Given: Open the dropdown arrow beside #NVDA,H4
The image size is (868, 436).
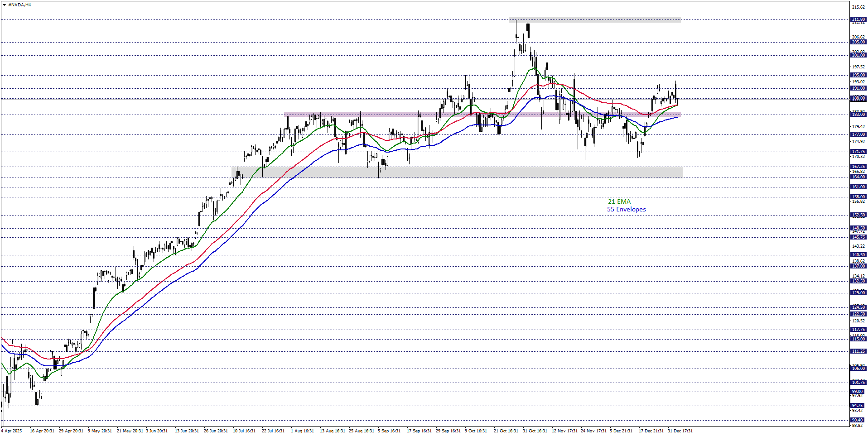Looking at the screenshot, I should click(4, 5).
